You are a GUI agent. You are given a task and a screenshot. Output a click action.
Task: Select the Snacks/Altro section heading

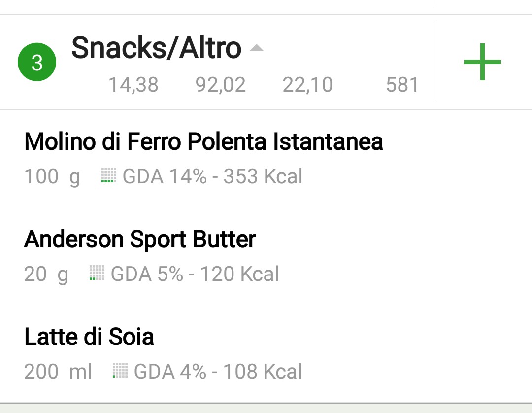coord(157,47)
